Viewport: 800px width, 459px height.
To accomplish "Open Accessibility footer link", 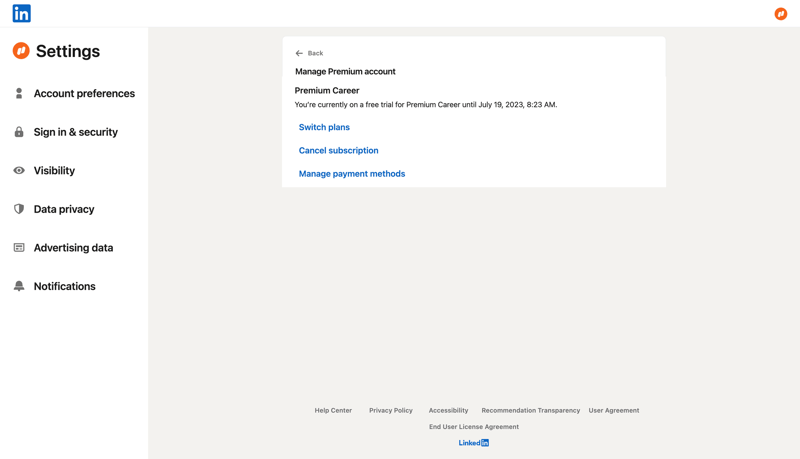I will [x=448, y=410].
